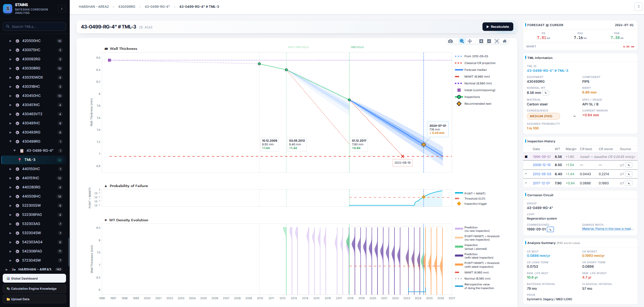Image resolution: width=644 pixels, height=307 pixels.
Task: Open the Consequence MEDIUM (P95) dropdown
Action: click(552, 116)
